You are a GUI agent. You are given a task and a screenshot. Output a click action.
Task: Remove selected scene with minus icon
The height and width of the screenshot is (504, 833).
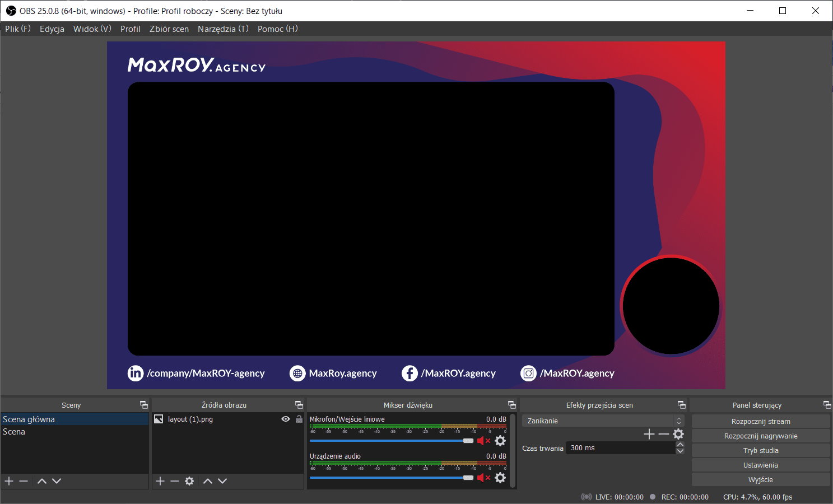tap(24, 481)
